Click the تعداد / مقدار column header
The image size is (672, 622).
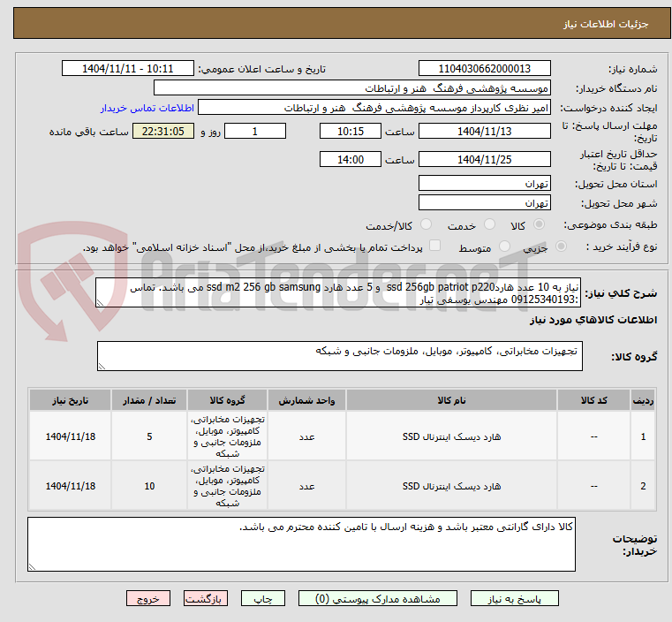[x=149, y=400]
